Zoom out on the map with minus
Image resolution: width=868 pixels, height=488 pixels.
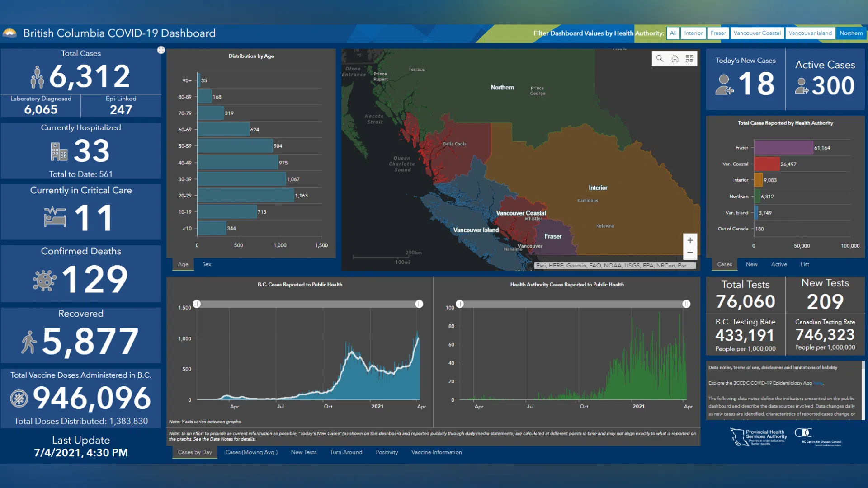690,253
